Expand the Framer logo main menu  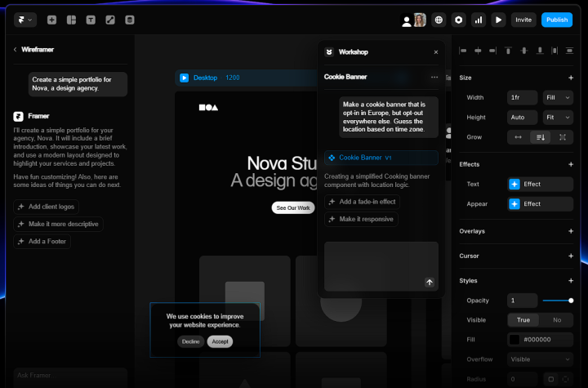(x=24, y=20)
